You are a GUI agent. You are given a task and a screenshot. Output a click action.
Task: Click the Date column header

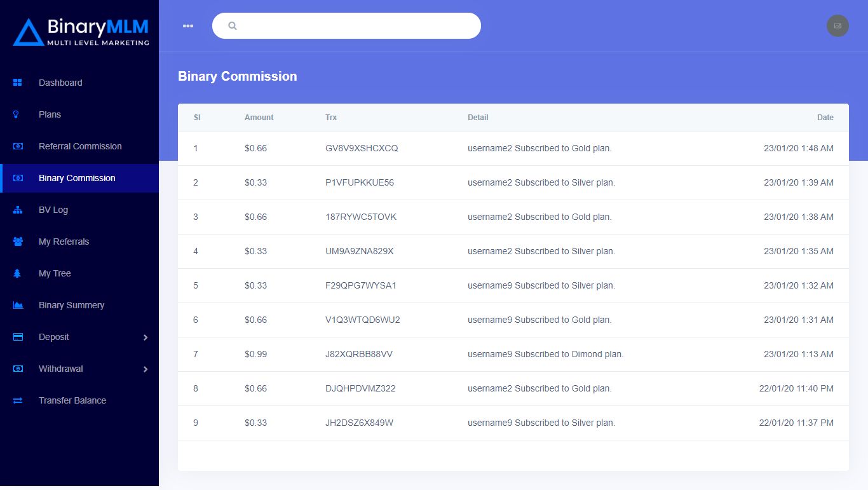click(825, 118)
